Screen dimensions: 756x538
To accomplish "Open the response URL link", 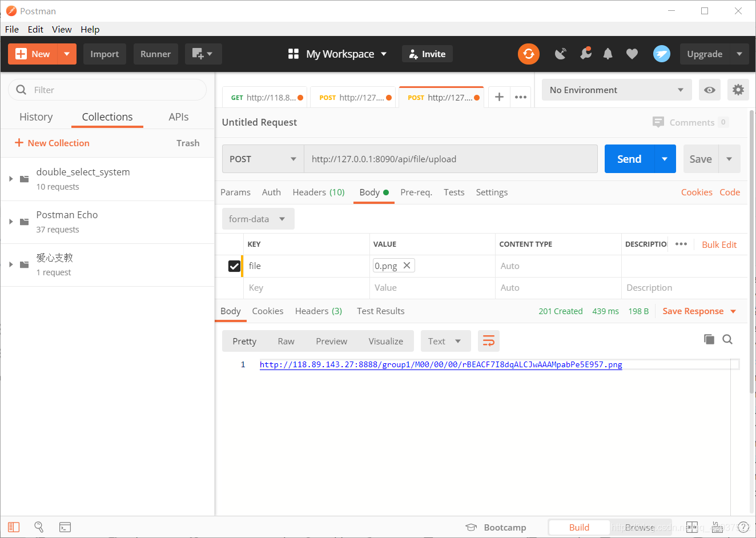I will tap(441, 364).
